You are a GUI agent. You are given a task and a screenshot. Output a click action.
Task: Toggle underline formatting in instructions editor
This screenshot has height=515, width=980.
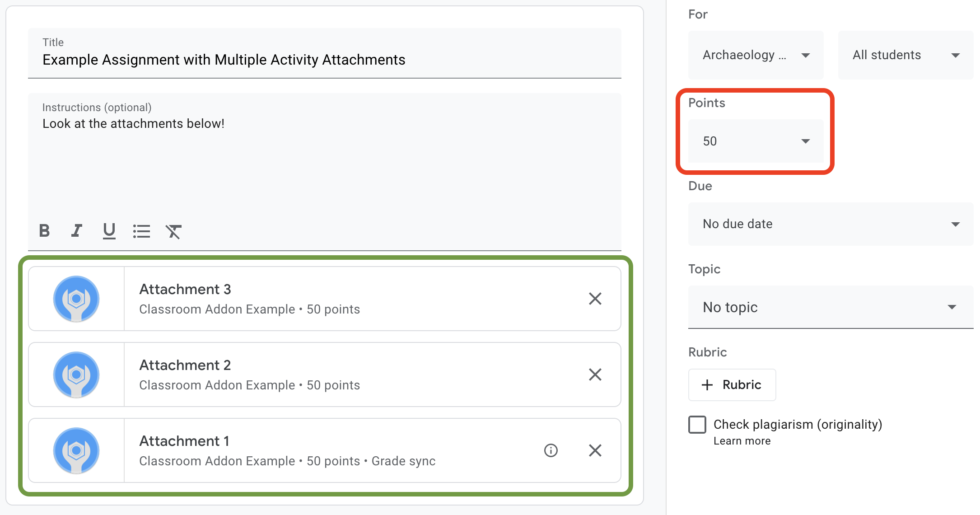pos(108,230)
